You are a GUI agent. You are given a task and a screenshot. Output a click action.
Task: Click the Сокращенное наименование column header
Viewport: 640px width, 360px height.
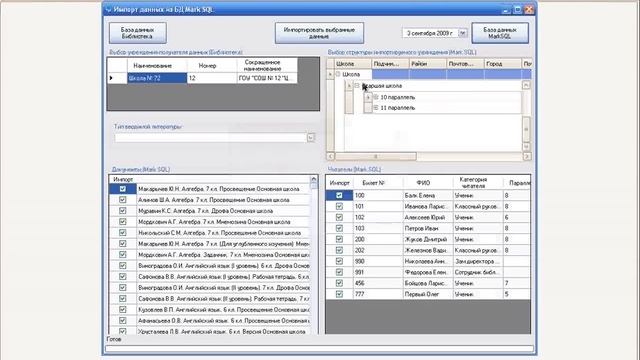coord(267,65)
